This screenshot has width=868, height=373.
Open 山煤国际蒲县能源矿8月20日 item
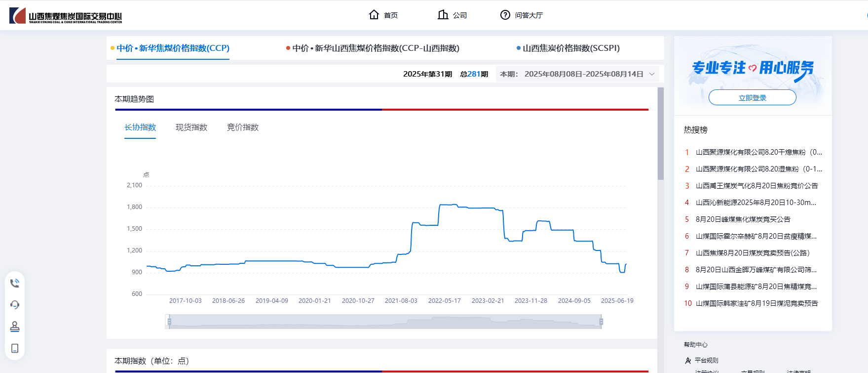(x=756, y=287)
